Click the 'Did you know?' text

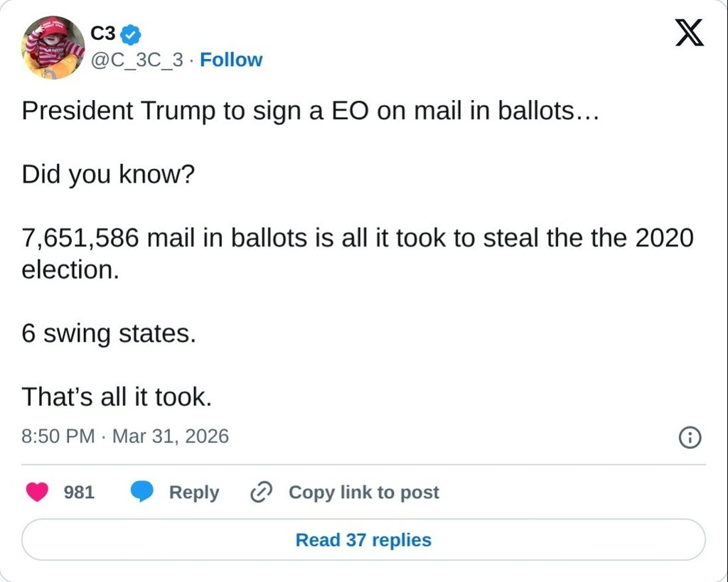(108, 174)
